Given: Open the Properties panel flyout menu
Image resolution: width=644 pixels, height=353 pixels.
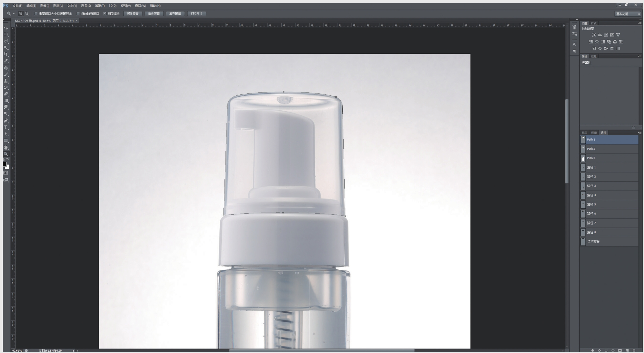Looking at the screenshot, I should point(640,56).
